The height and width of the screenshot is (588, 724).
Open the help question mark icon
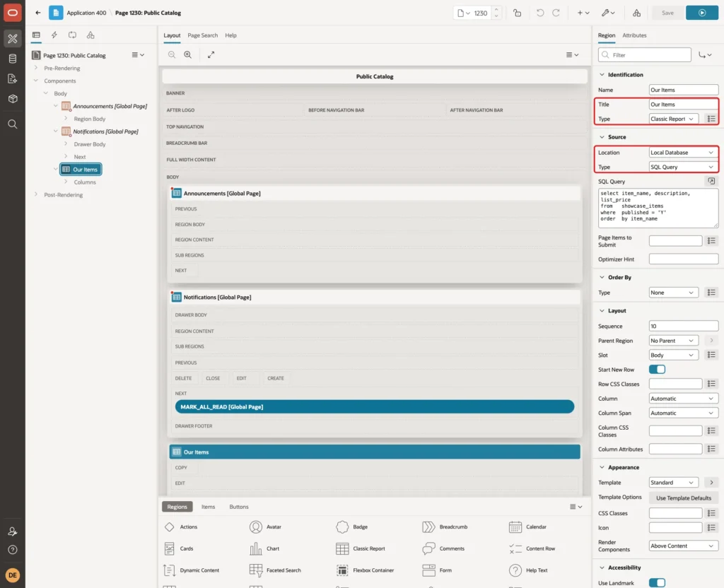tap(13, 550)
